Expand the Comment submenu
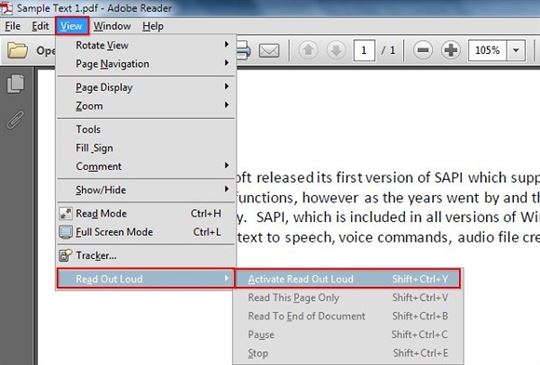 [x=146, y=166]
